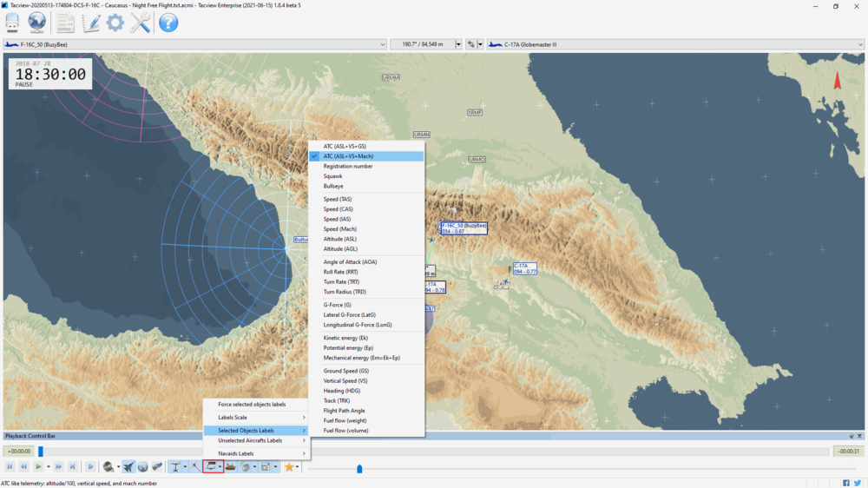
Task: Toggle the aircraft display icon in playback bar
Action: click(128, 467)
